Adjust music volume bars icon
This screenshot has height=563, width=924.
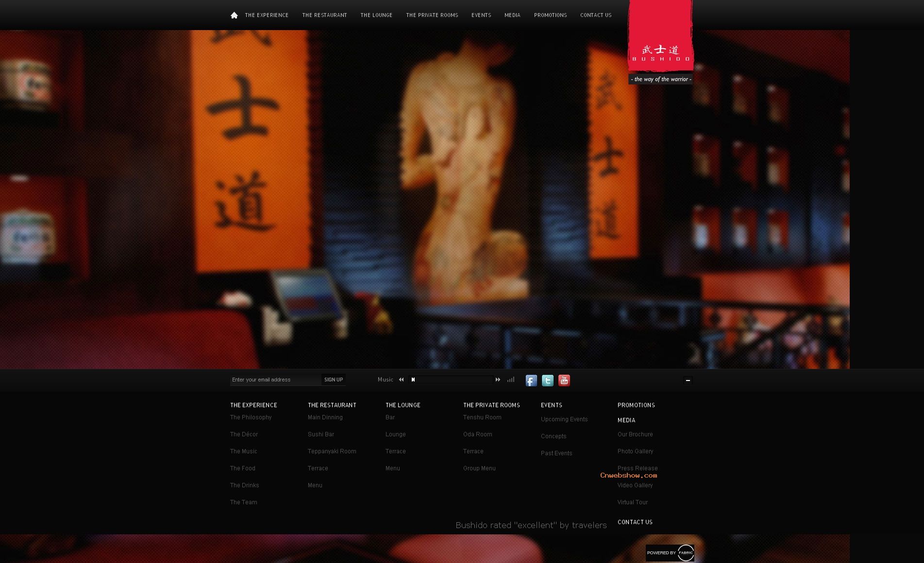click(511, 380)
